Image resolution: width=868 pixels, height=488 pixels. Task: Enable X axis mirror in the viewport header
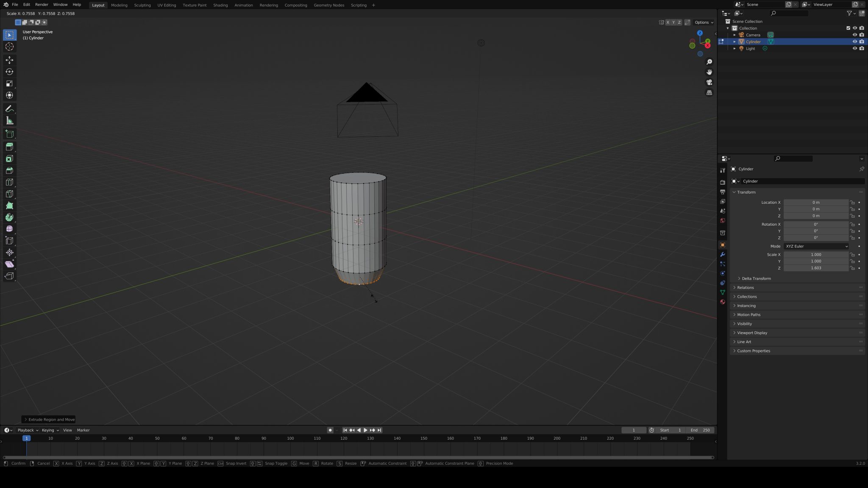click(668, 22)
